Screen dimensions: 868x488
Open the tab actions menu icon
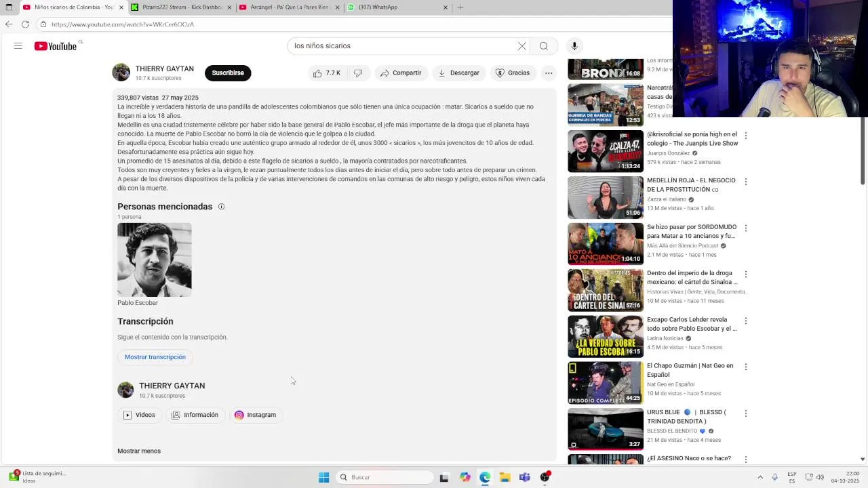[x=8, y=7]
